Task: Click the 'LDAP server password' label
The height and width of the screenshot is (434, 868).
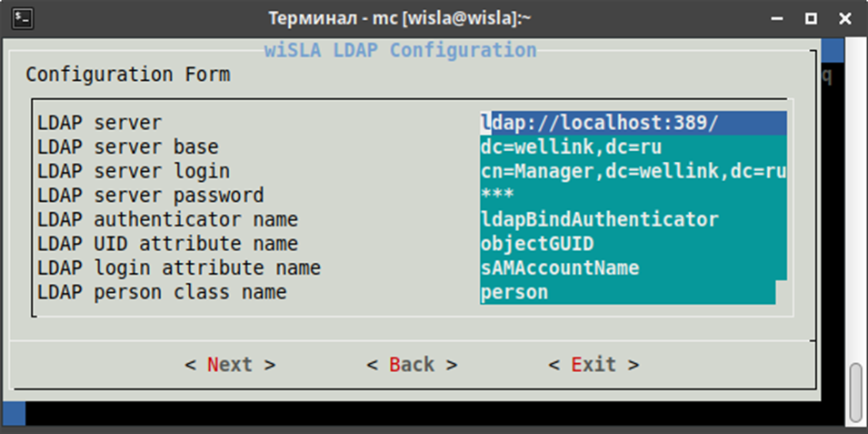Action: point(151,196)
